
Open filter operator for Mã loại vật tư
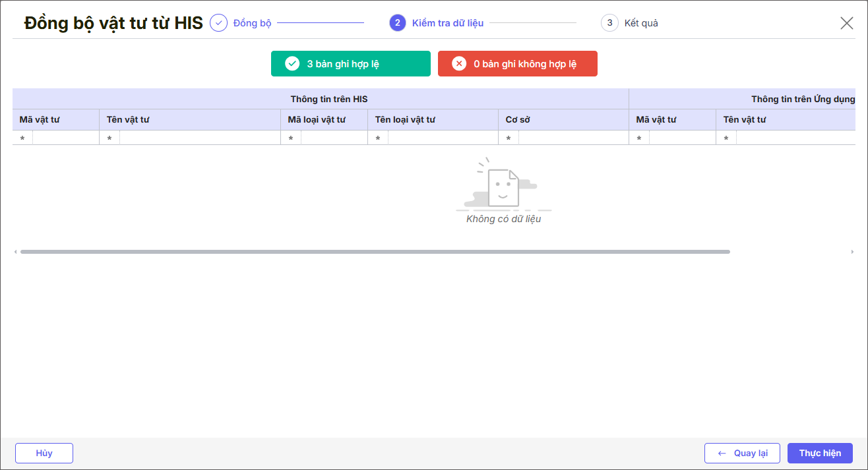pos(291,138)
